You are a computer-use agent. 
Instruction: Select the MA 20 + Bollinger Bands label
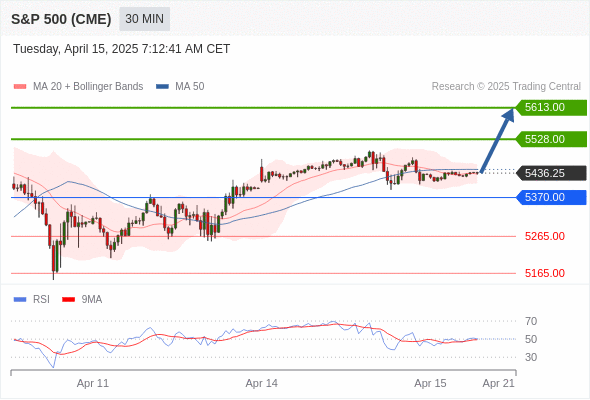[x=88, y=87]
